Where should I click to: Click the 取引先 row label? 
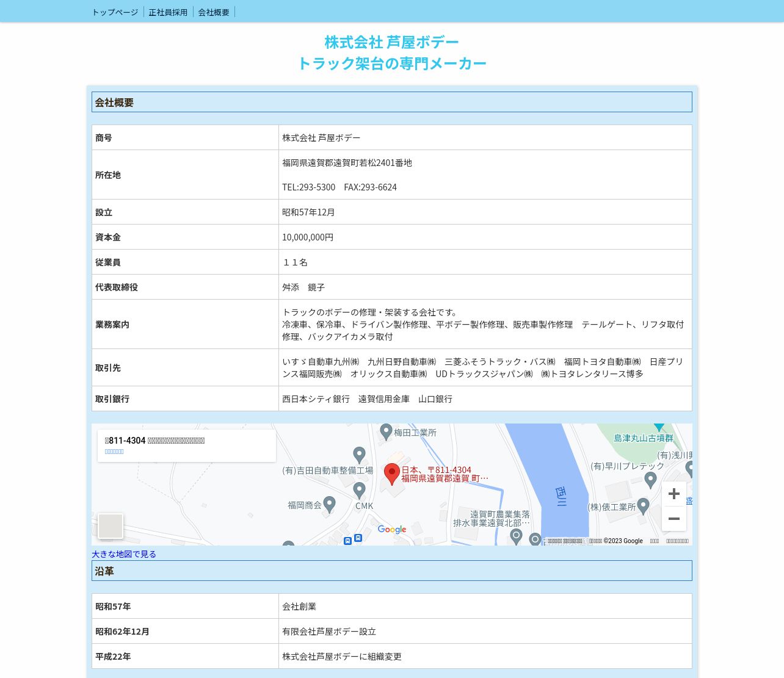pos(108,368)
